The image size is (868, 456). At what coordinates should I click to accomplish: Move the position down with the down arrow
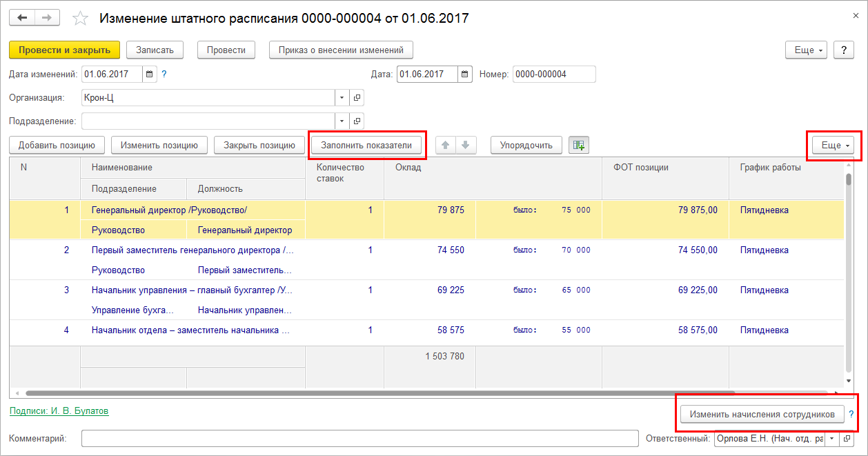pos(466,145)
